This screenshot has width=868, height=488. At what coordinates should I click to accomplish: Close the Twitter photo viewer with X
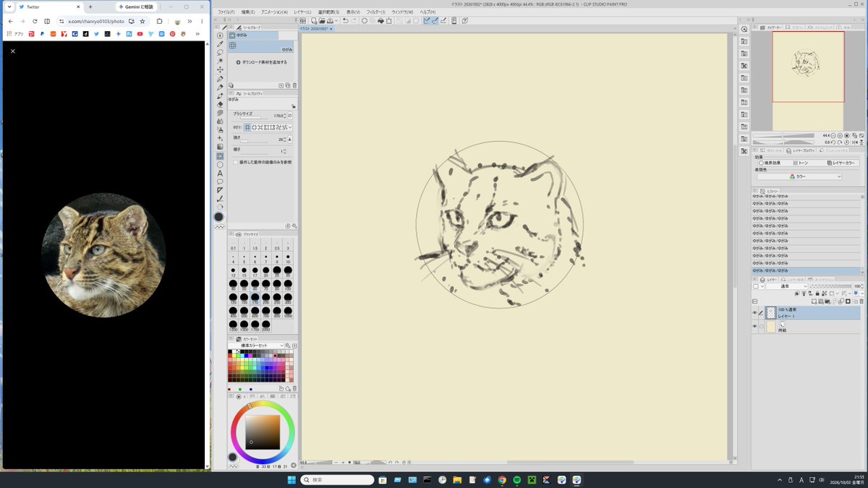(x=13, y=51)
